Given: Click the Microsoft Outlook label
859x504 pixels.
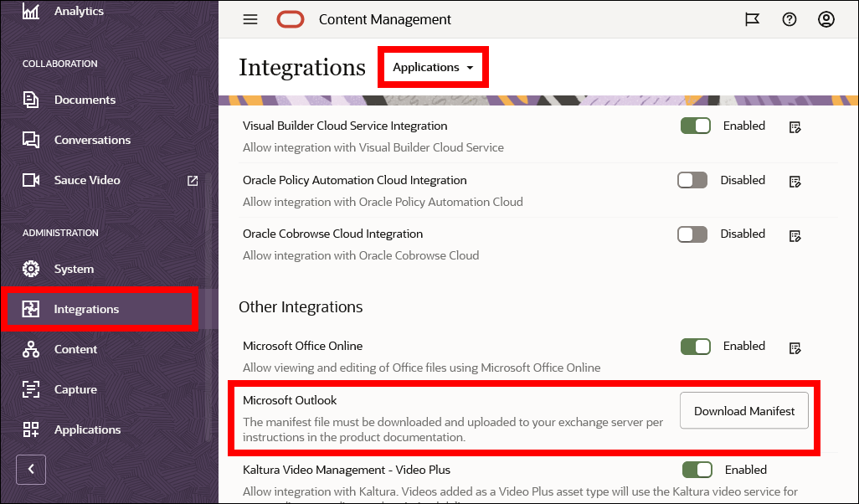Looking at the screenshot, I should pos(290,400).
